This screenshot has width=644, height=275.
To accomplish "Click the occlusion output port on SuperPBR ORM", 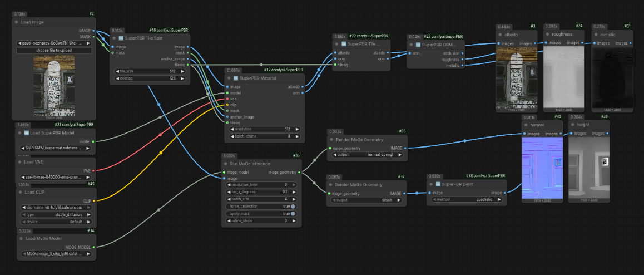I will [x=463, y=53].
